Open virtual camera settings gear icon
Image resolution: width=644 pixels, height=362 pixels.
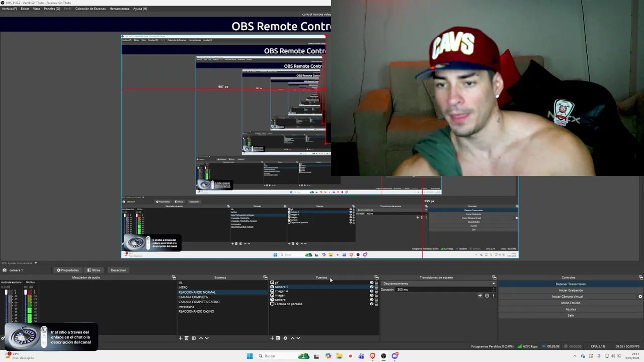pyautogui.click(x=640, y=297)
